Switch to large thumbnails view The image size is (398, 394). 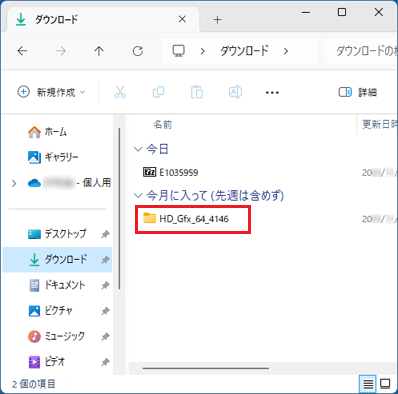point(385,384)
